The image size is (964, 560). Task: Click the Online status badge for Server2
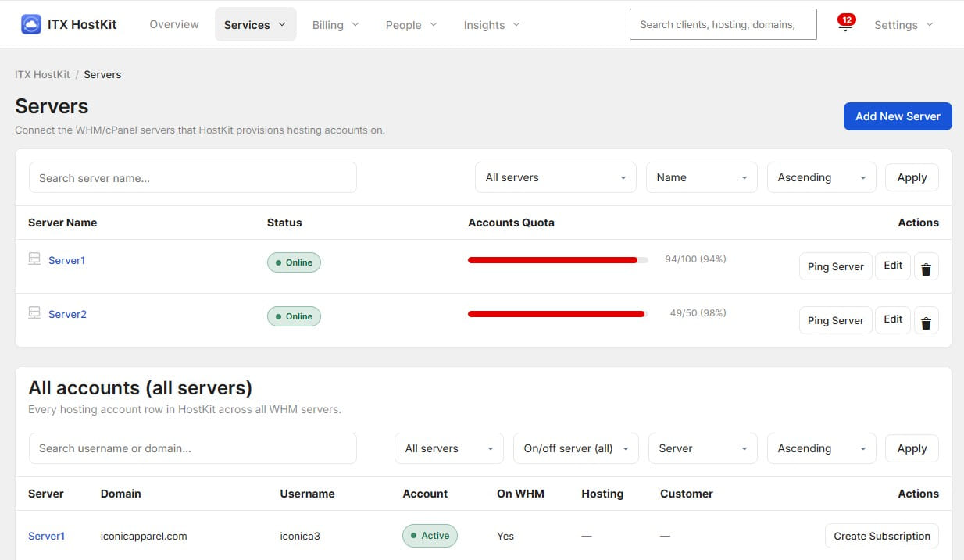pos(294,316)
